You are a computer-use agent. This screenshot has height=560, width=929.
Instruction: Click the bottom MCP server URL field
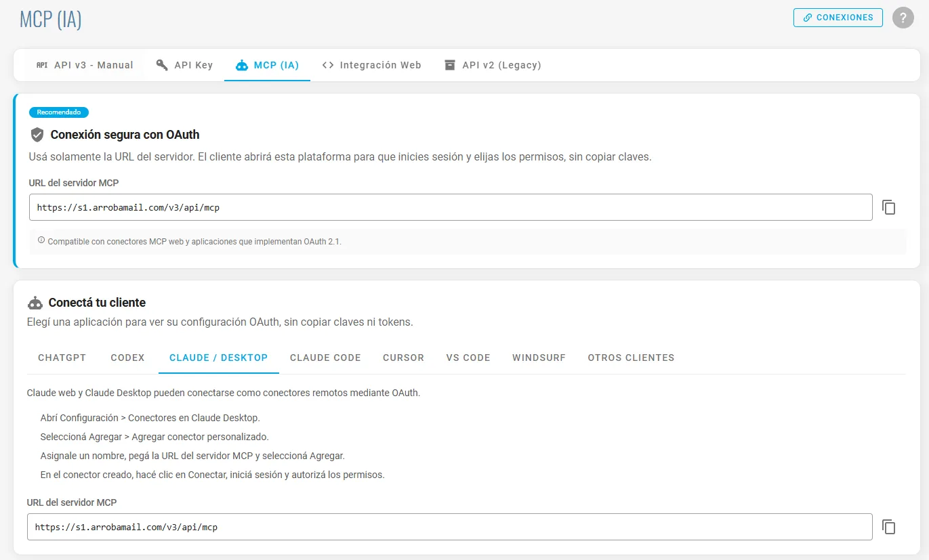pos(449,527)
